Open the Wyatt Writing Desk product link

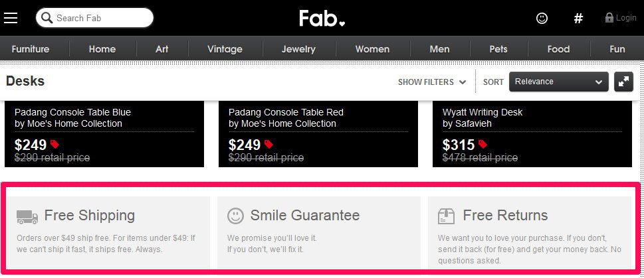pos(483,112)
